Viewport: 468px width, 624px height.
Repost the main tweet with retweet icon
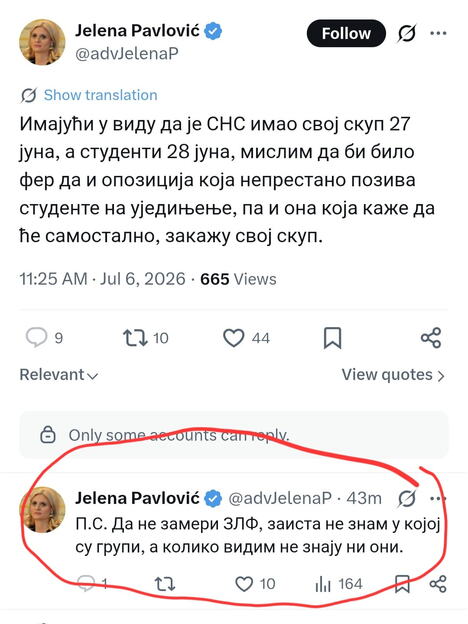[135, 338]
